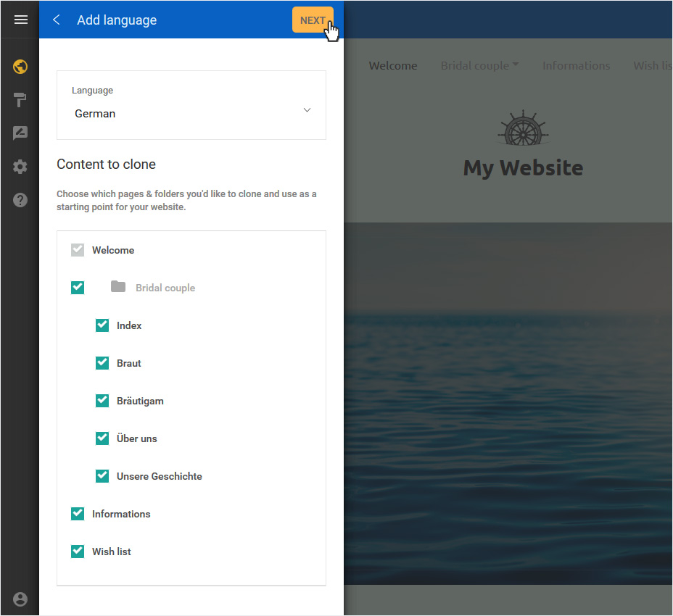This screenshot has width=673, height=616.
Task: Click the My Website title in preview
Action: coord(523,167)
